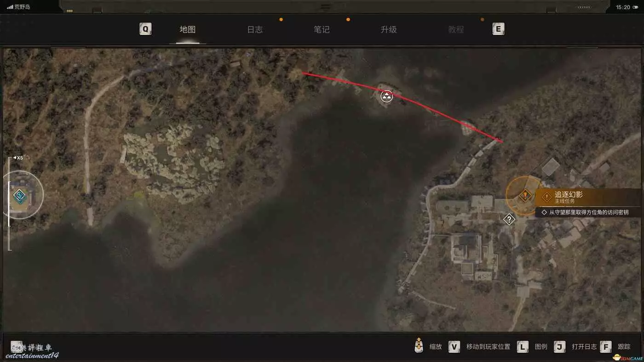Click the F key icon to track quest
The image size is (644, 362).
[x=606, y=346]
